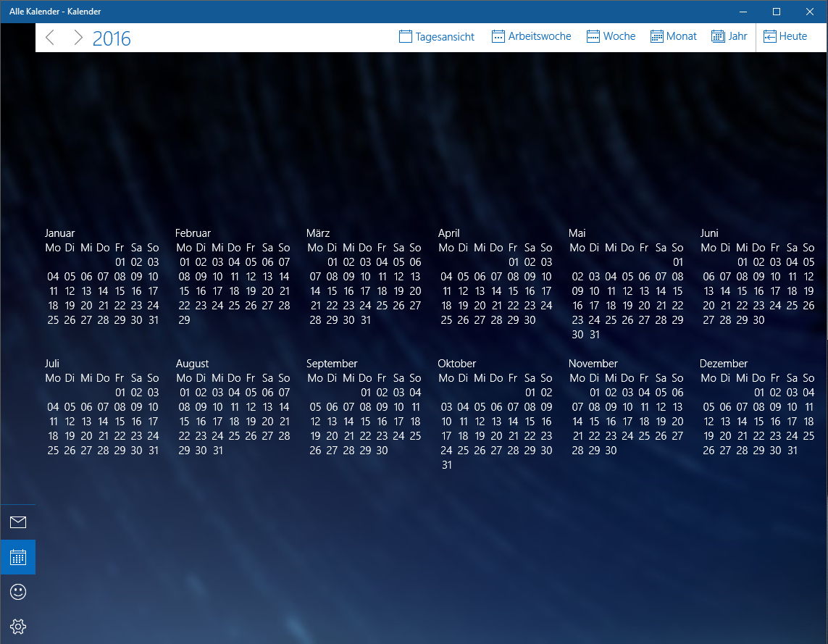This screenshot has width=828, height=644.
Task: Select 29 in Februar
Action: (184, 320)
